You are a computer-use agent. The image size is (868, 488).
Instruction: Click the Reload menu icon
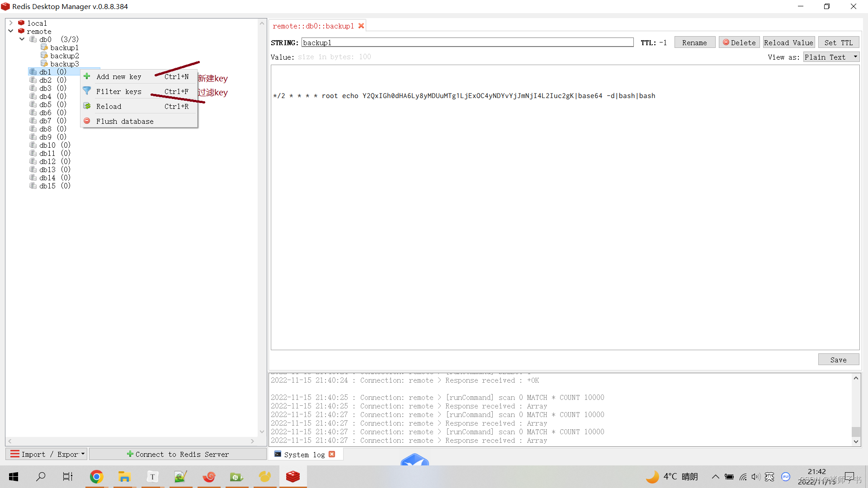pyautogui.click(x=87, y=106)
